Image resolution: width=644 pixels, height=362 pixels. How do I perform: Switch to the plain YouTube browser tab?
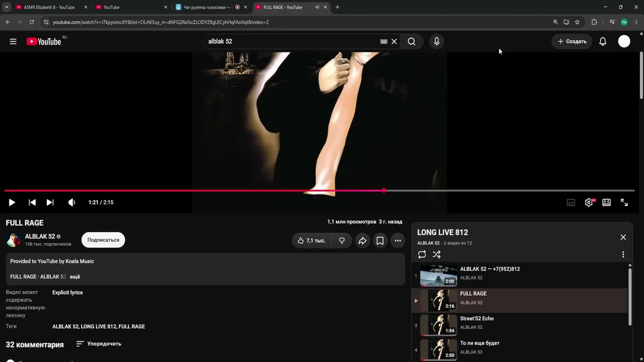coord(132,7)
